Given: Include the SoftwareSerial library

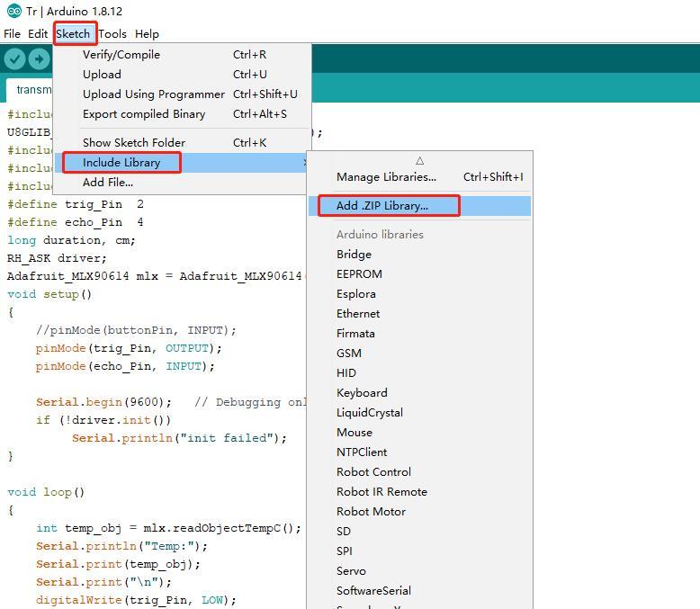Looking at the screenshot, I should tap(419, 591).
